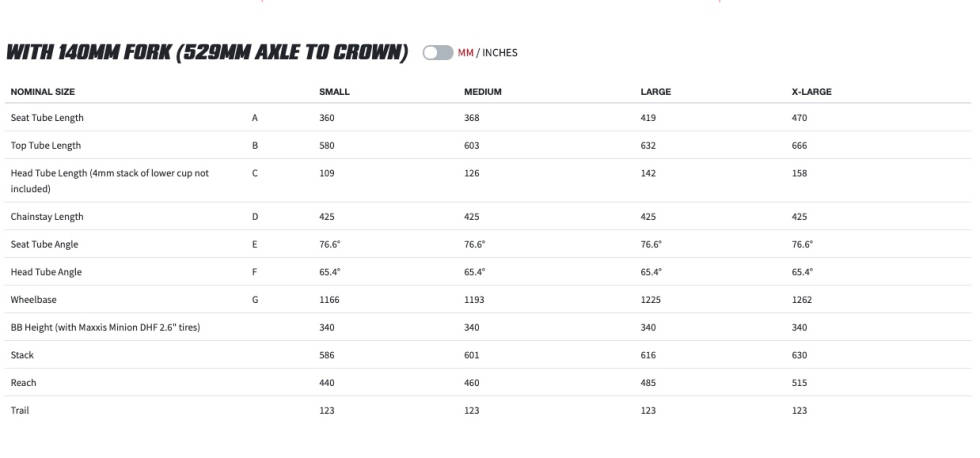Viewport: 980px width, 458px height.
Task: Click the X-LARGE size column header
Action: tap(811, 91)
